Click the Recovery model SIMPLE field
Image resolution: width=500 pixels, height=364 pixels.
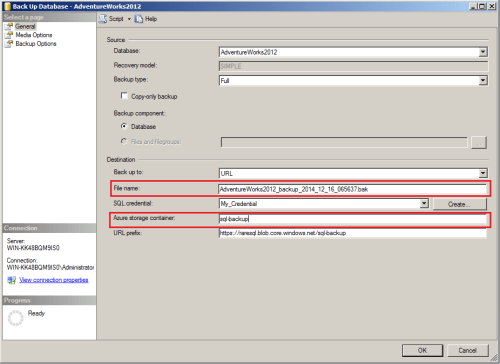pos(354,66)
